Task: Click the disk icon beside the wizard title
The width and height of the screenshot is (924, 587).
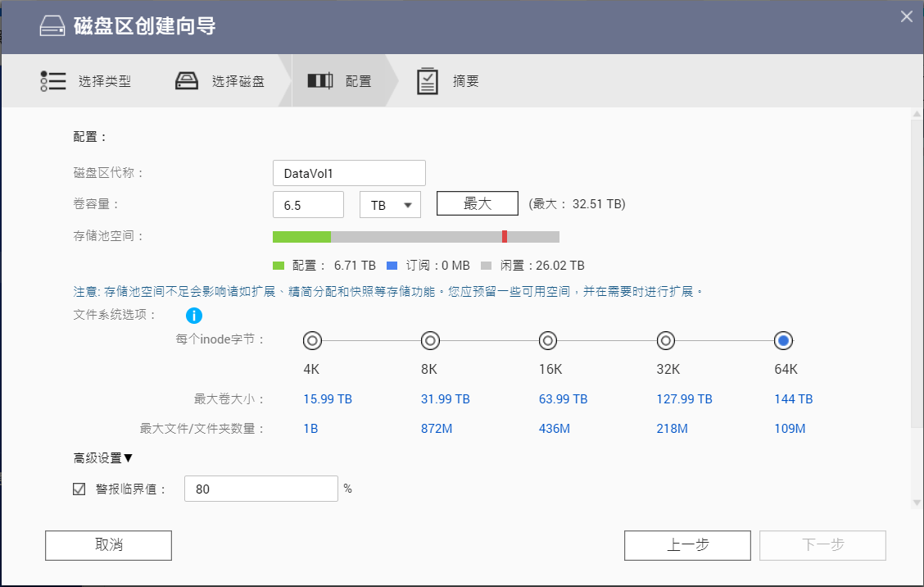Action: point(53,26)
